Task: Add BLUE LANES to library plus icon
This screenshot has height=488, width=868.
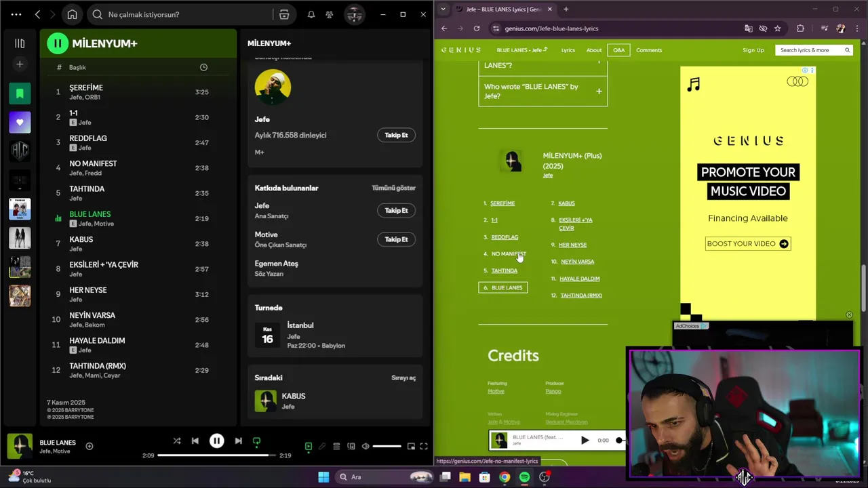Action: pyautogui.click(x=89, y=446)
